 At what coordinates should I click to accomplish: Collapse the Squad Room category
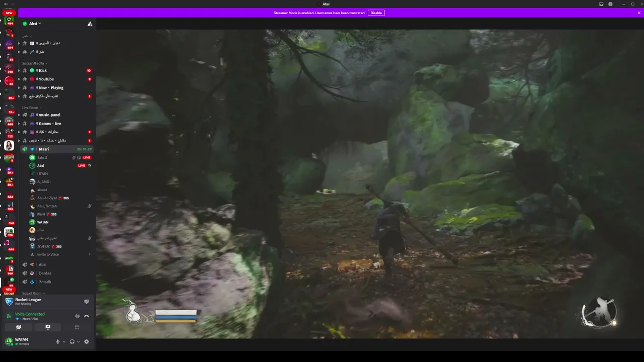[33, 293]
